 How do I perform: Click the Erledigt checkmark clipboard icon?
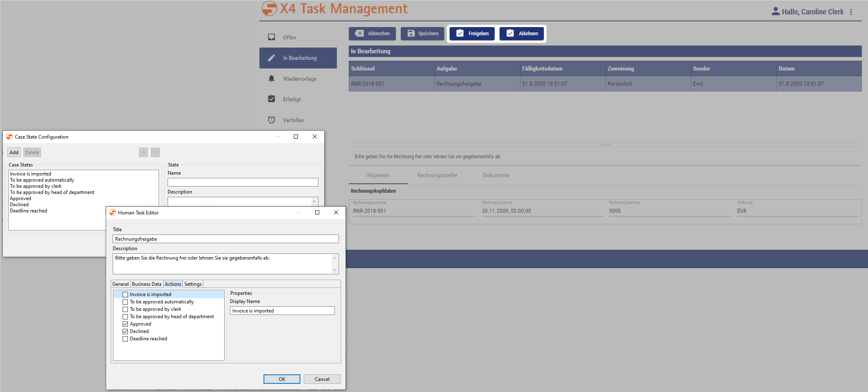click(271, 99)
